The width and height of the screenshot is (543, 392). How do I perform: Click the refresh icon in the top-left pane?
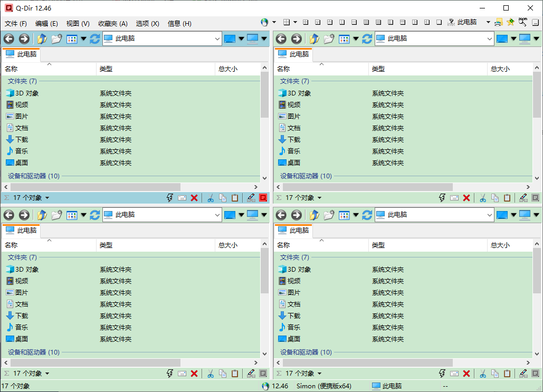pyautogui.click(x=95, y=39)
